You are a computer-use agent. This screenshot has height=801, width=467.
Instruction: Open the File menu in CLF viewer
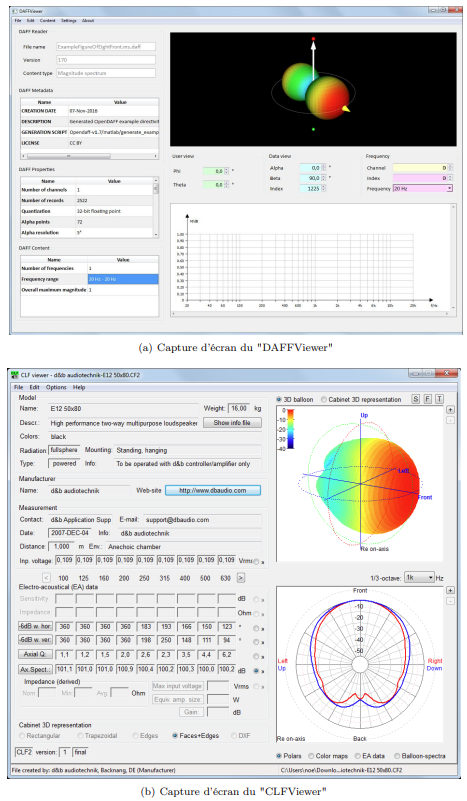click(18, 387)
